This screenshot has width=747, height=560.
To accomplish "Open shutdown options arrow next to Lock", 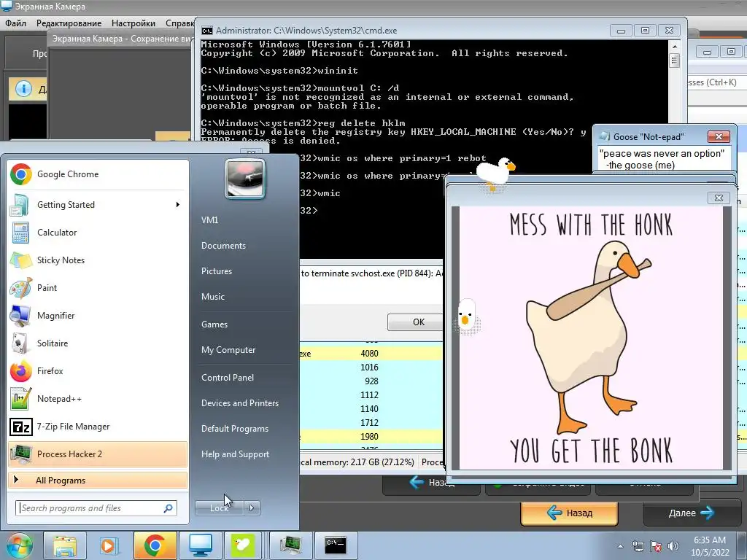I will (x=252, y=508).
